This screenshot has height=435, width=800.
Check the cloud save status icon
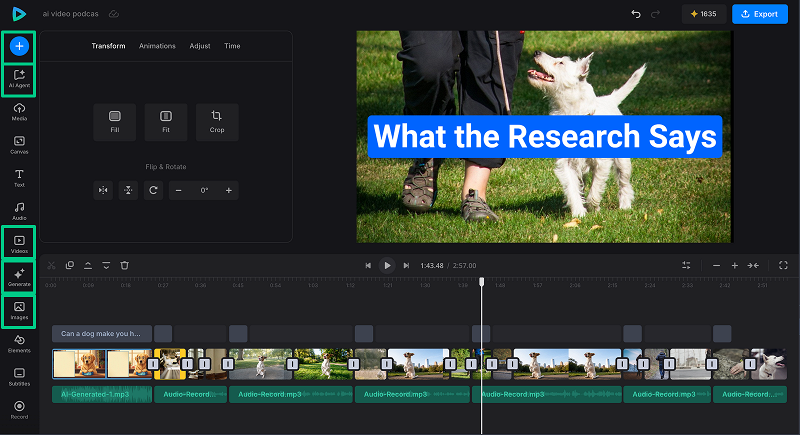pos(114,14)
